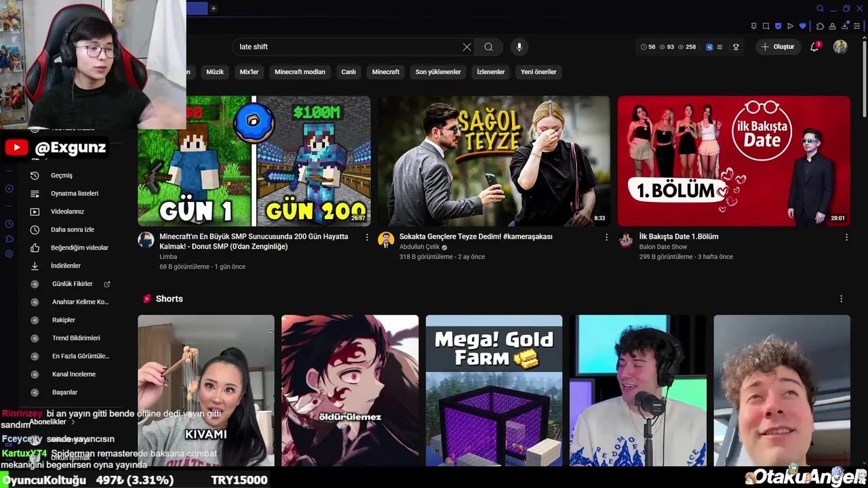
Task: Open Başarılar sidebar item
Action: (x=70, y=392)
